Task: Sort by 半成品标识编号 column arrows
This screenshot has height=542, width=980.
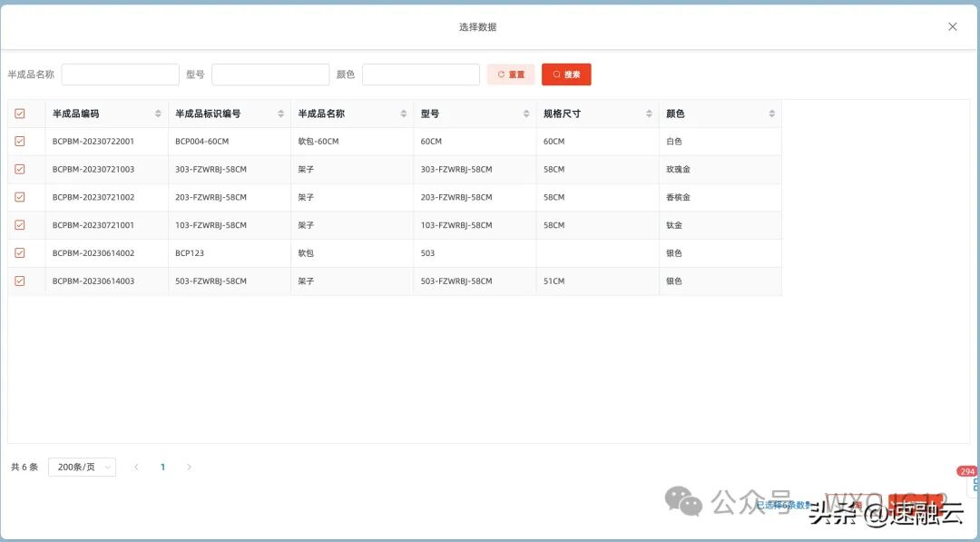Action: click(x=280, y=113)
